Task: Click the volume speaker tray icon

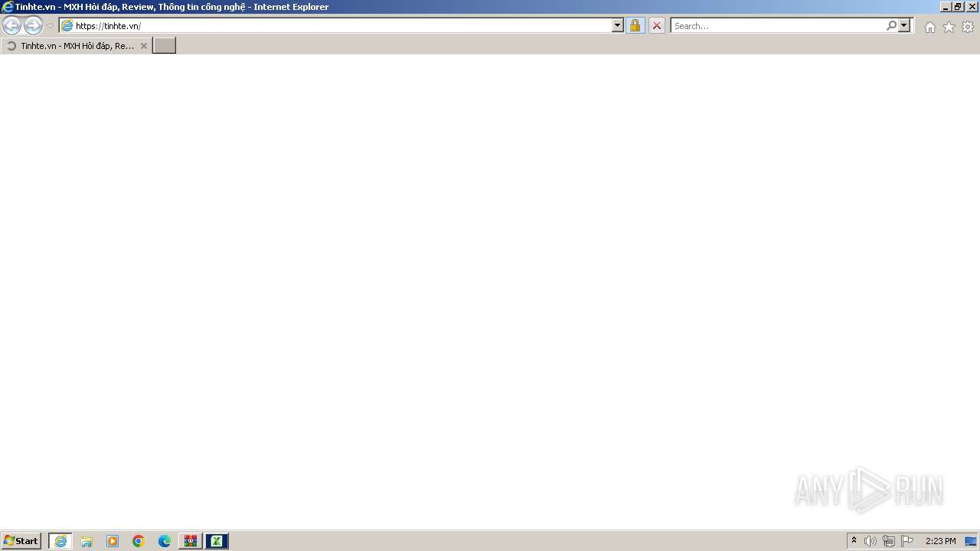Action: pyautogui.click(x=871, y=541)
